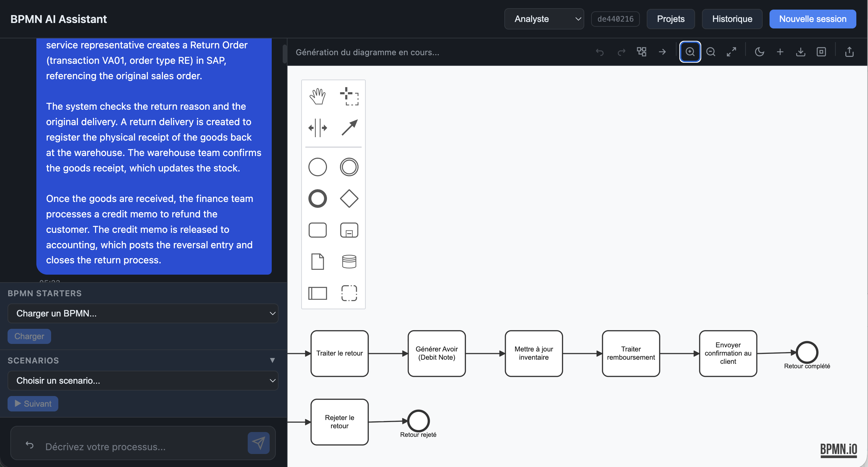Open the "Charger un BPMN..." dropdown
This screenshot has width=868, height=467.
click(143, 313)
